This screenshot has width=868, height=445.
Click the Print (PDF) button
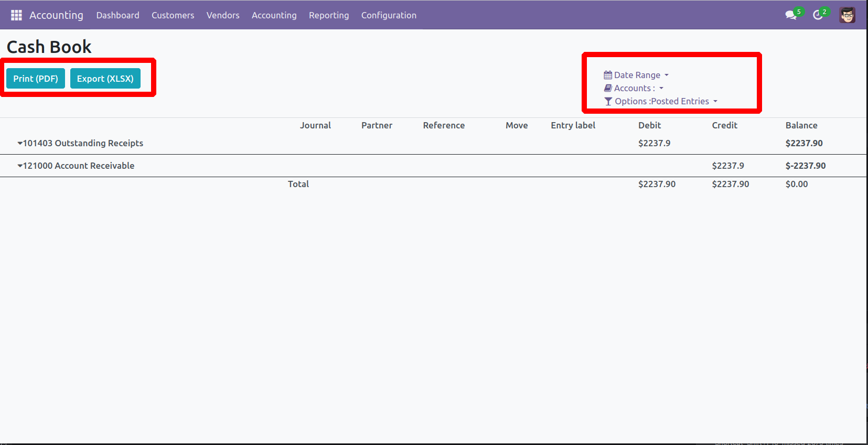coord(36,79)
